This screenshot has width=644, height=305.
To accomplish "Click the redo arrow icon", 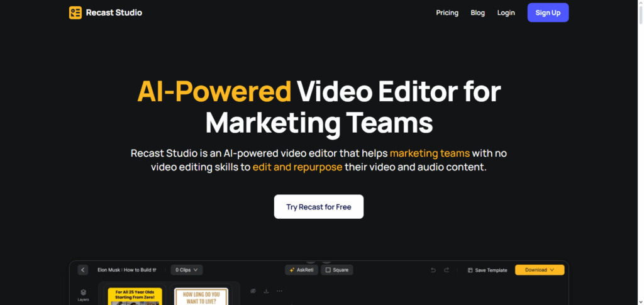I will pos(447,270).
